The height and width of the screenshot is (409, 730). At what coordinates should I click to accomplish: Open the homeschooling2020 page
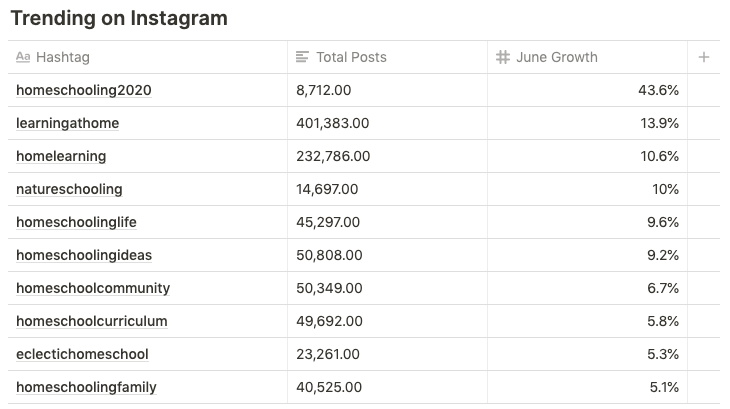84,90
